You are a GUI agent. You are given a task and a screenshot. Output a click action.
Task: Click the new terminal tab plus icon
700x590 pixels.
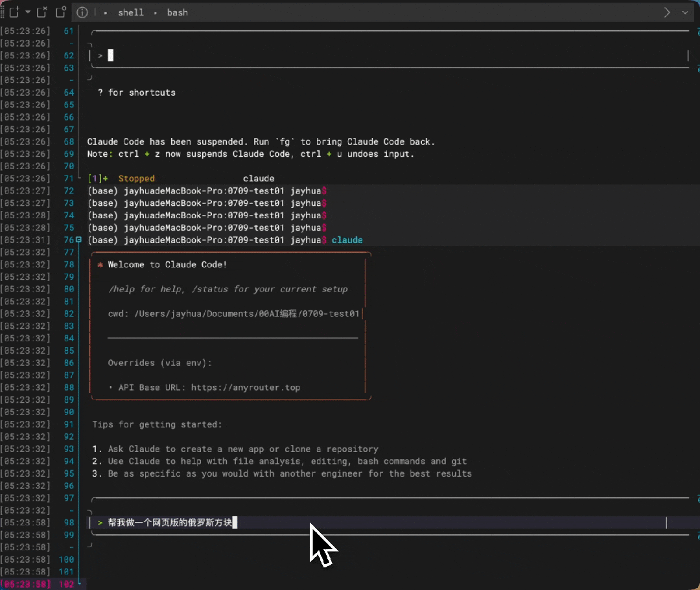(x=14, y=12)
